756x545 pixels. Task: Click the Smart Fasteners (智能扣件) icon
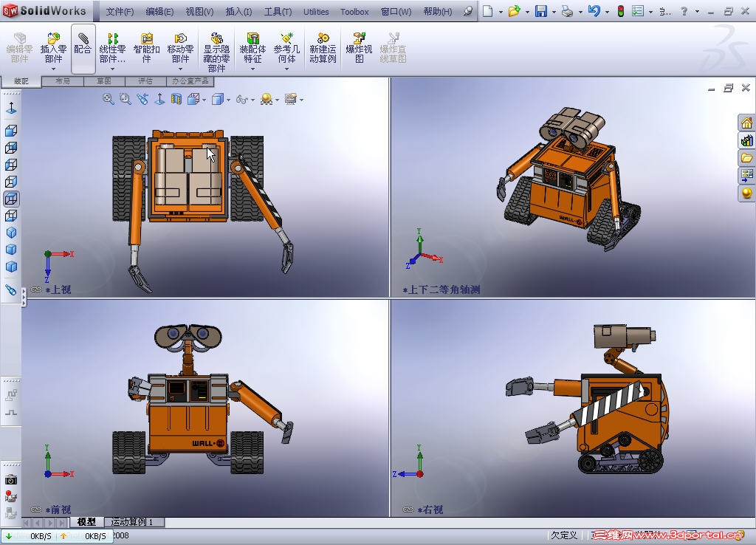[147, 38]
